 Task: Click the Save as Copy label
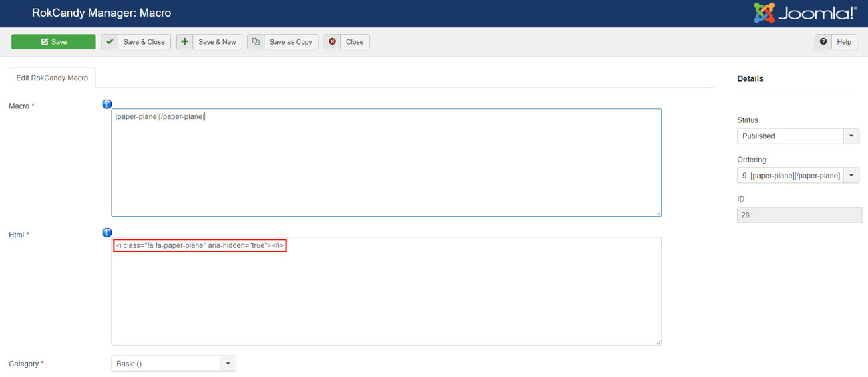click(291, 41)
